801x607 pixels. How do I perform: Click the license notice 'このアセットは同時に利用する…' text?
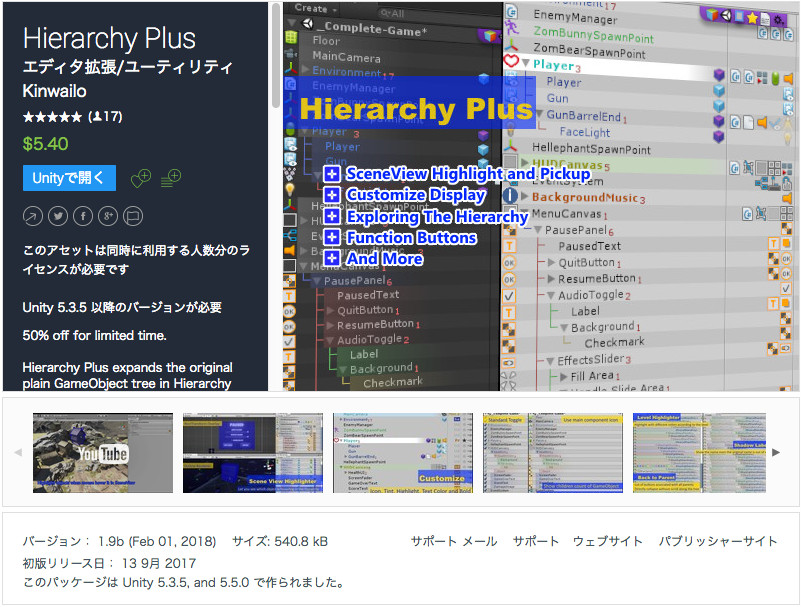point(136,260)
